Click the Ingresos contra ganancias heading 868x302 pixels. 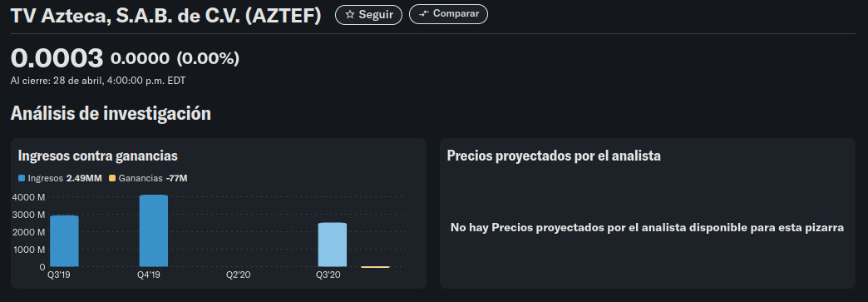(98, 156)
